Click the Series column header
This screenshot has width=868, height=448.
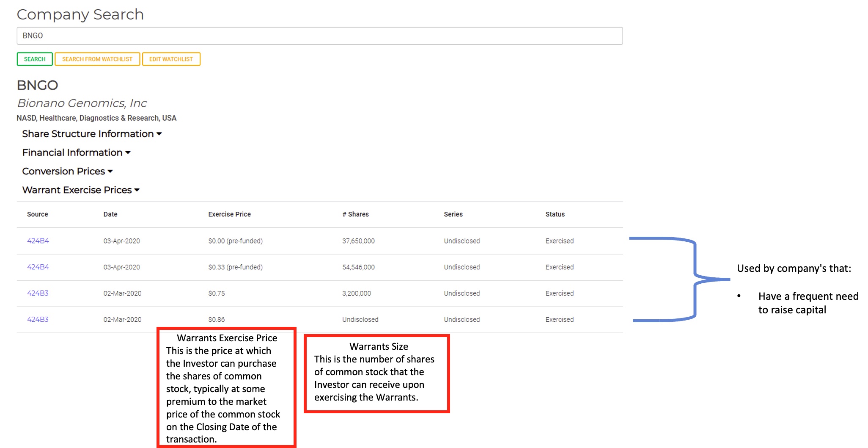click(453, 214)
